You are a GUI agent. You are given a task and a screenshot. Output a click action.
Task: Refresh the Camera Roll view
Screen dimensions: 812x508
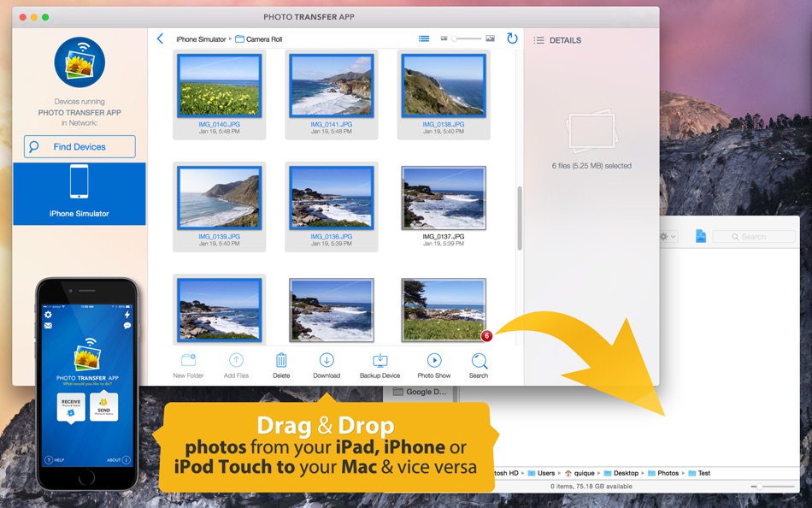tap(511, 38)
